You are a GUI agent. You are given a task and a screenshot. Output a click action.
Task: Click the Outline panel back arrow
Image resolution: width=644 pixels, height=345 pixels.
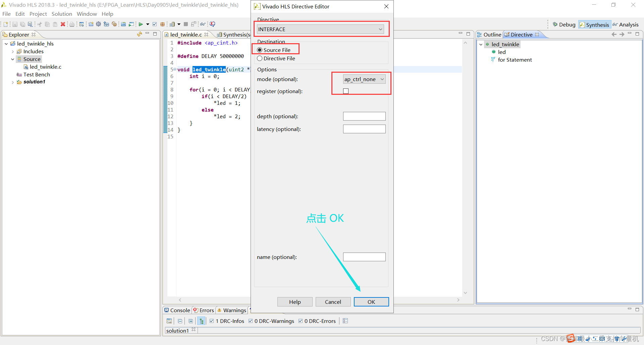point(614,34)
